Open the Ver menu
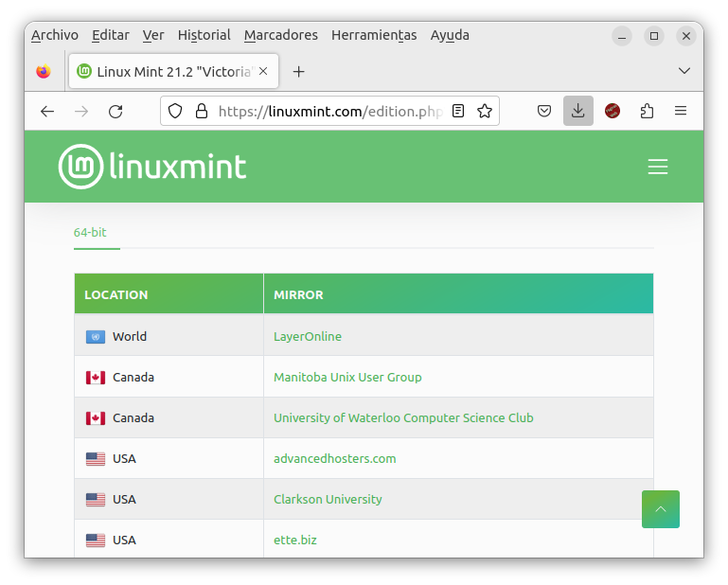Screen dimensions: 728x585 click(x=153, y=35)
